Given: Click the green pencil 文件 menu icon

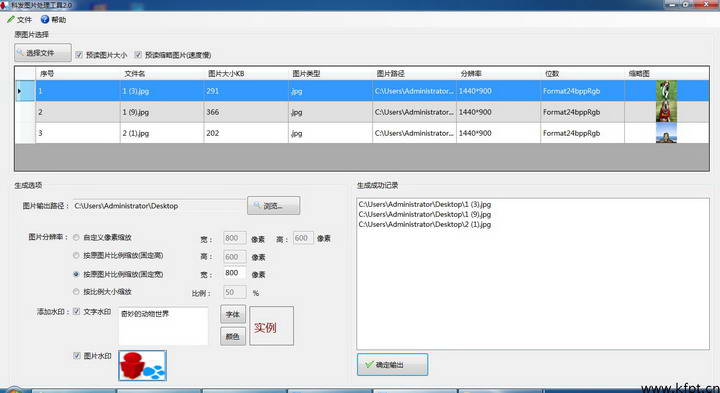Looking at the screenshot, I should coord(11,20).
